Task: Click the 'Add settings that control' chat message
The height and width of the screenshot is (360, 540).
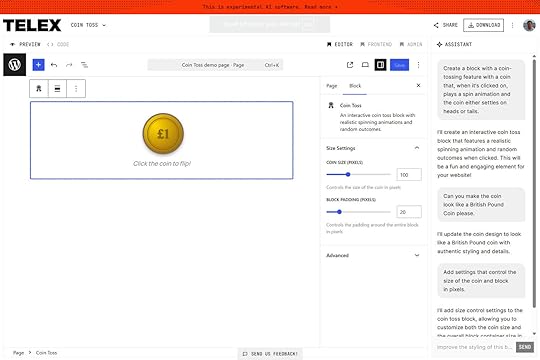Action: (481, 281)
